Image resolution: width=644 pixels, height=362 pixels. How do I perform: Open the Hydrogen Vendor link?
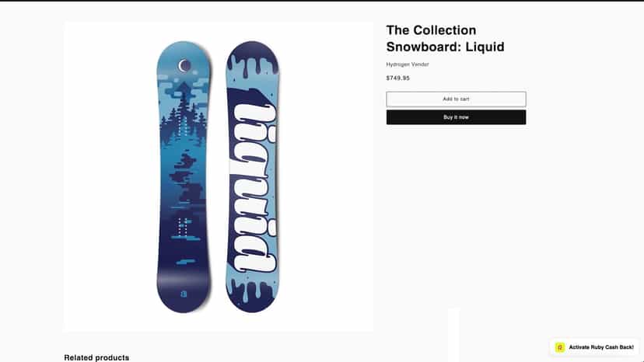(x=408, y=64)
